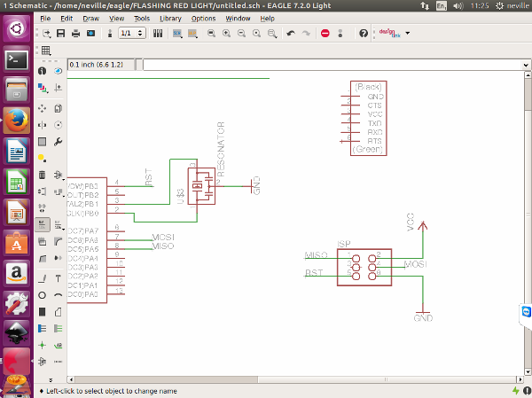Select the Text tool
Viewport: 532px width, 398px height.
click(x=58, y=277)
